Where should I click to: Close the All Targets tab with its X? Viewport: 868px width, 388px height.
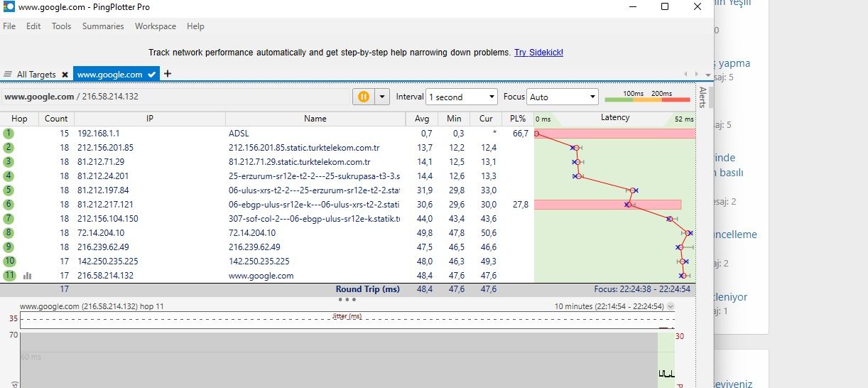[65, 75]
